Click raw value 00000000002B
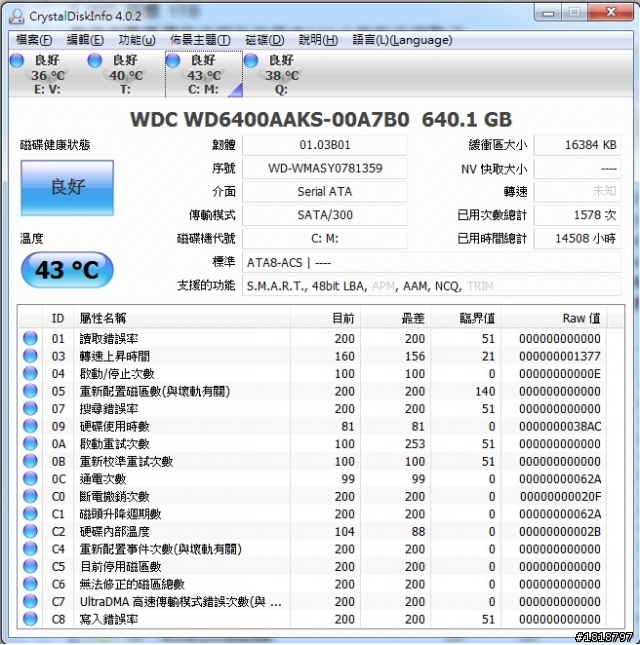The width and height of the screenshot is (640, 645). coord(560,532)
